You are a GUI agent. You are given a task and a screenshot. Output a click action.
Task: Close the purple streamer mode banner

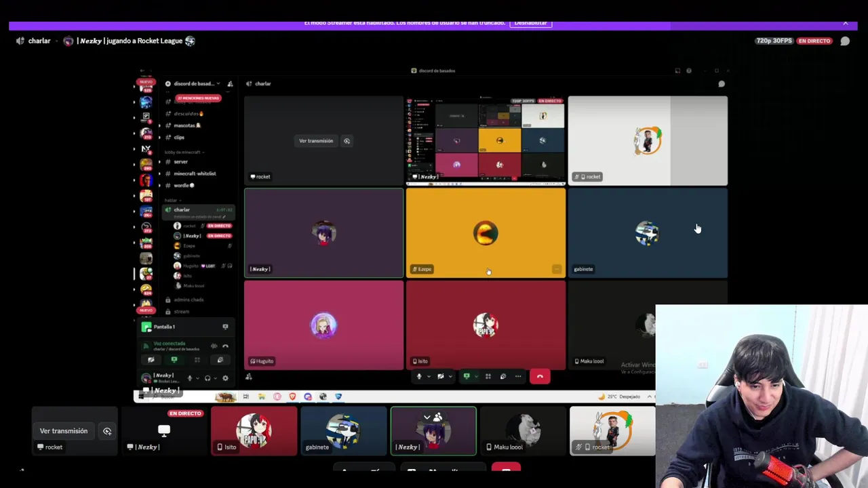click(846, 22)
